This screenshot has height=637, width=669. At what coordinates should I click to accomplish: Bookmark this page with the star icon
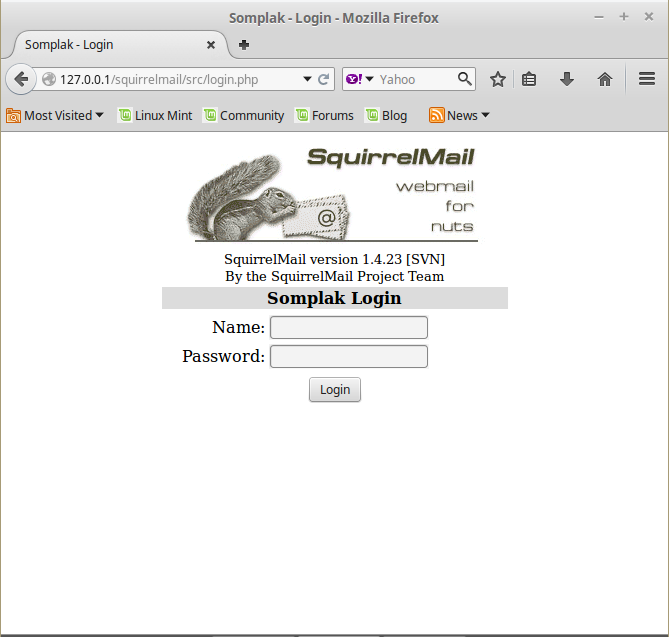pos(497,79)
